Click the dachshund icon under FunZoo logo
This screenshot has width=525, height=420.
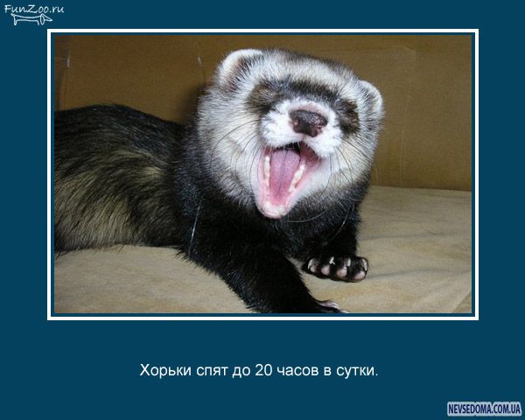[31, 20]
